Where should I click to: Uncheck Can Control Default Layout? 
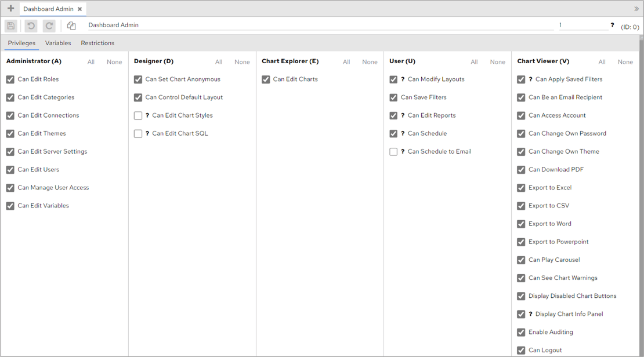[x=138, y=98]
